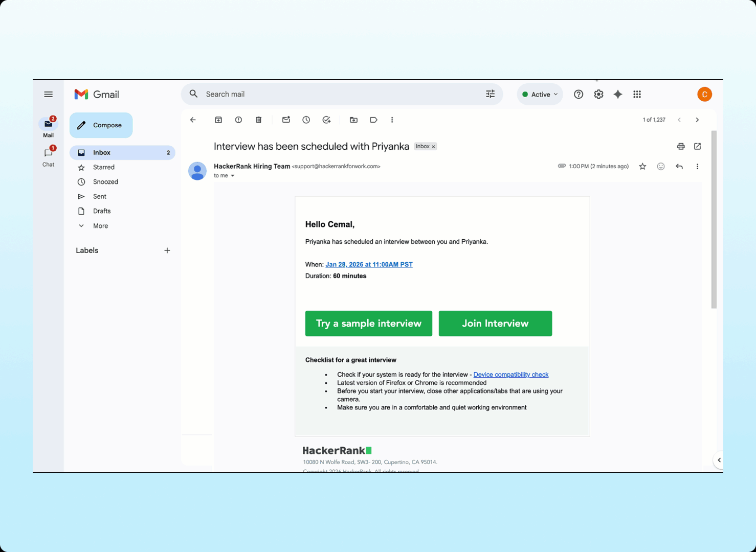756x552 pixels.
Task: Open the message More options menu
Action: click(x=697, y=166)
